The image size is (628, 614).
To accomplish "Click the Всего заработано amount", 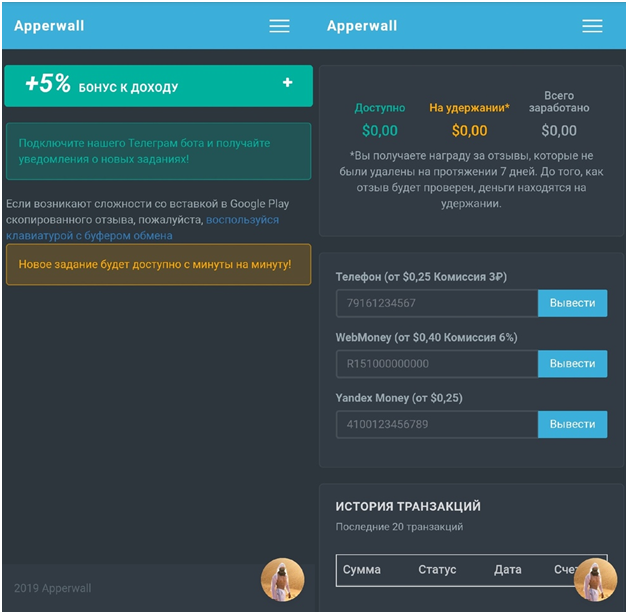I will [559, 131].
